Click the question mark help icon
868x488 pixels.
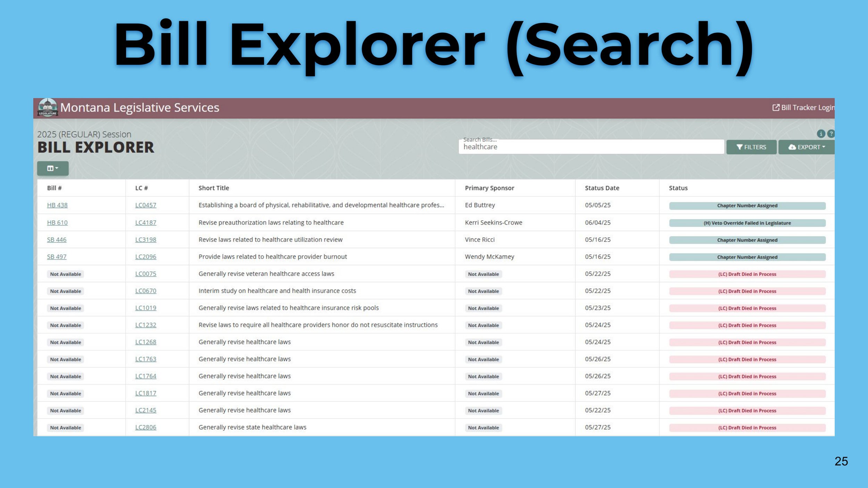(x=831, y=134)
